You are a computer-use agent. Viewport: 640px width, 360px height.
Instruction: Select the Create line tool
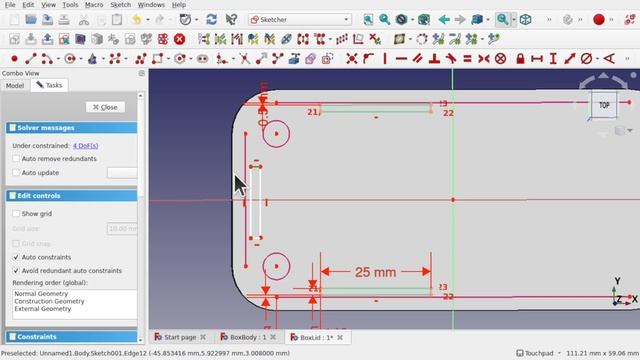(31, 59)
